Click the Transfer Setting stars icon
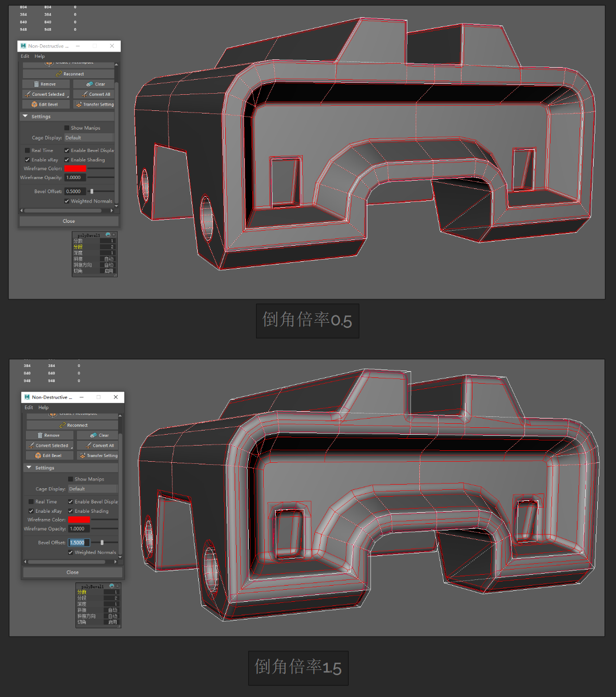The height and width of the screenshot is (697, 616). tap(79, 104)
